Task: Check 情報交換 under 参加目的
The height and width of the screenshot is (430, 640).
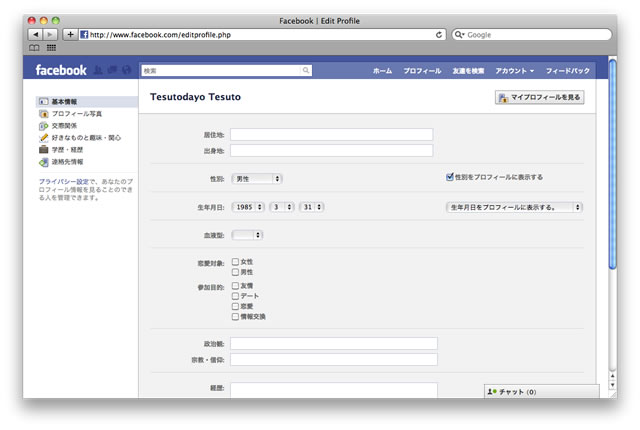Action: (236, 316)
